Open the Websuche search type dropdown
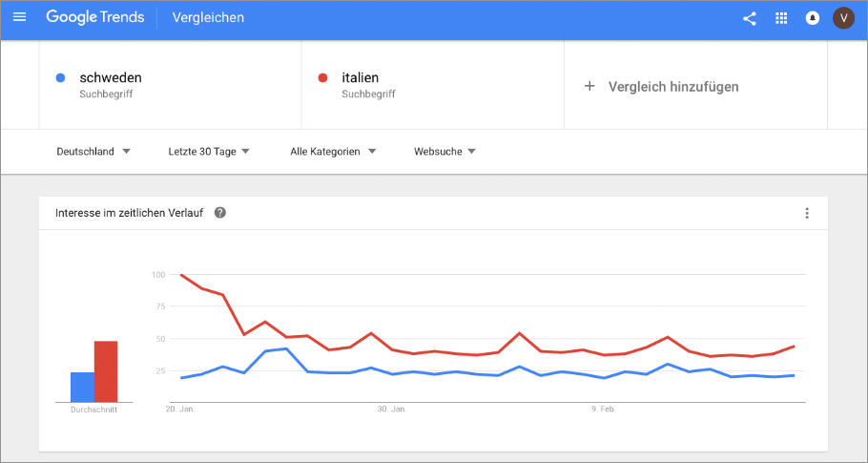868x463 pixels. tap(444, 151)
